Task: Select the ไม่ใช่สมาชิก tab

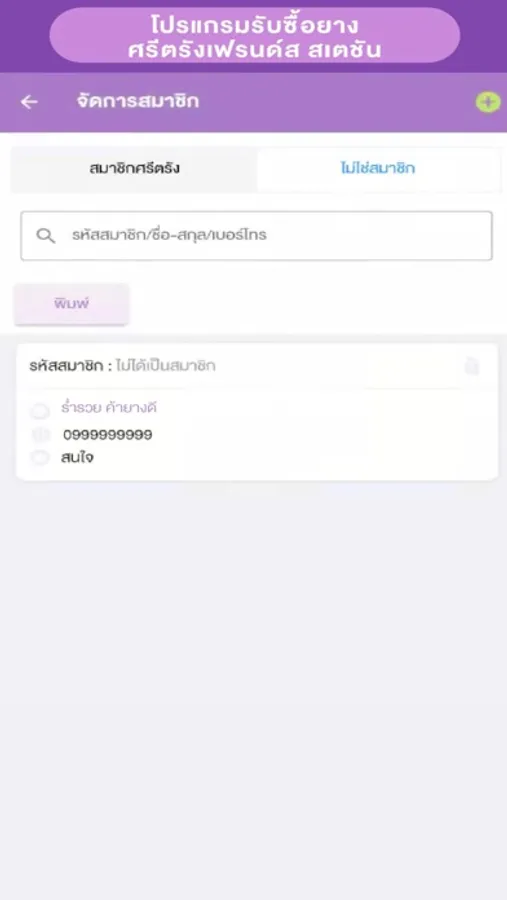Action: click(378, 169)
